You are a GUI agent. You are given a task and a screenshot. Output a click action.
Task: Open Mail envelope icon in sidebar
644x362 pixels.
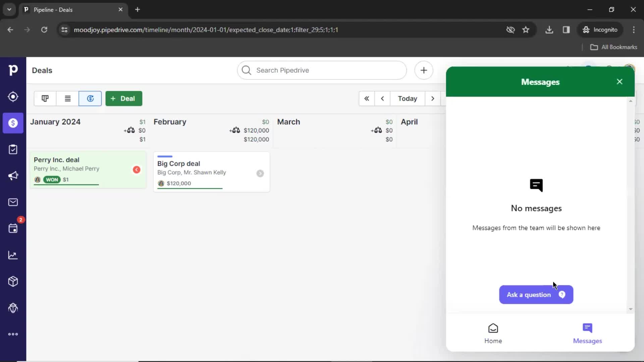coord(13,202)
